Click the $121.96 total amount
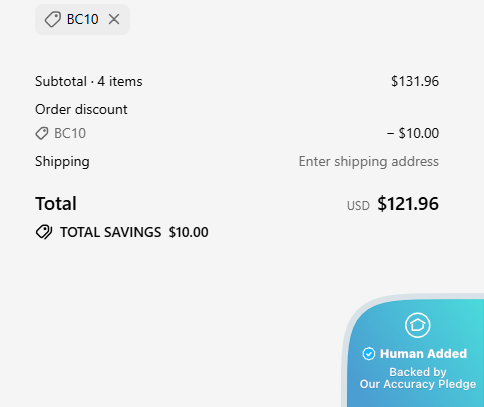Image resolution: width=484 pixels, height=407 pixels. tap(408, 204)
